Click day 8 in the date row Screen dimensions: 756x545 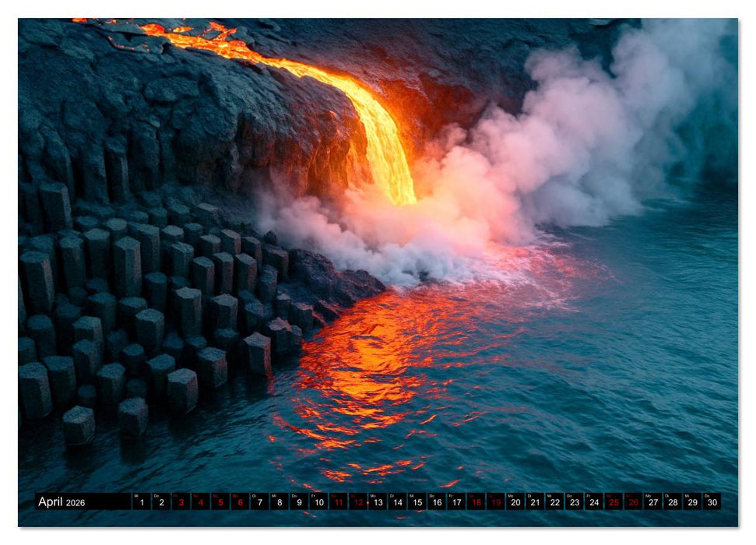tap(279, 502)
